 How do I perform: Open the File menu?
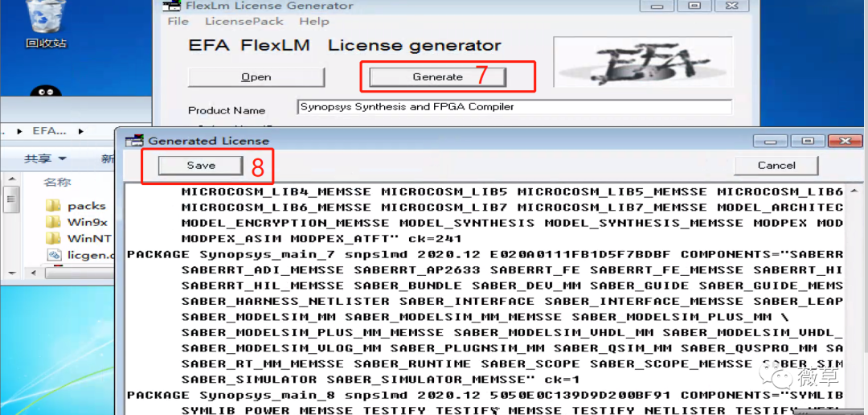tap(178, 22)
